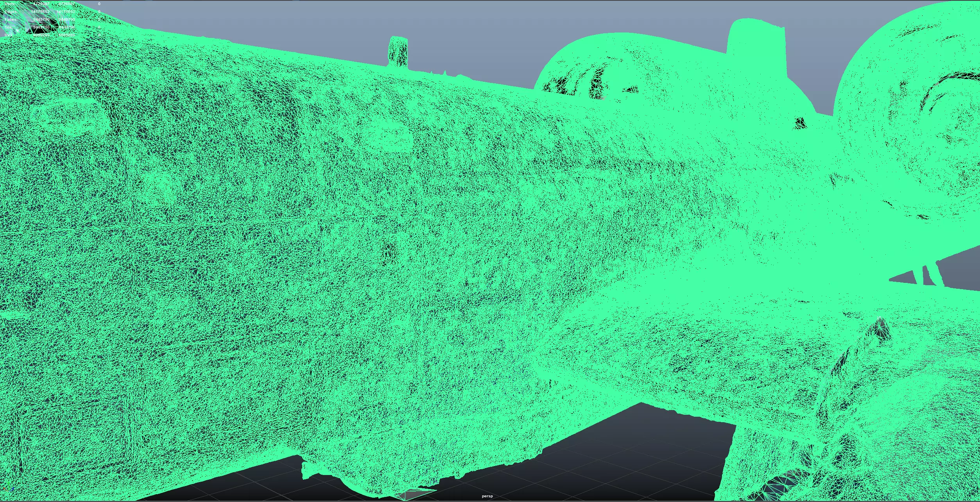Click the 0 value in Verts row
The width and height of the screenshot is (980, 502).
(99, 4)
